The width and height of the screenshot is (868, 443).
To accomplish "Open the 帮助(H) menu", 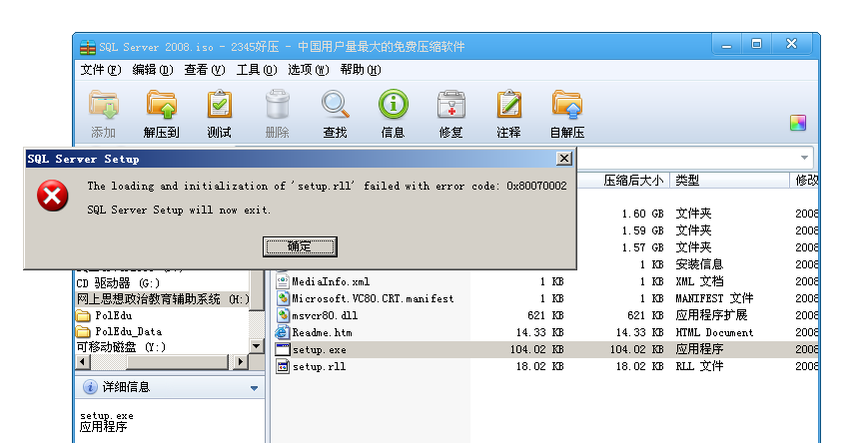I will point(361,70).
